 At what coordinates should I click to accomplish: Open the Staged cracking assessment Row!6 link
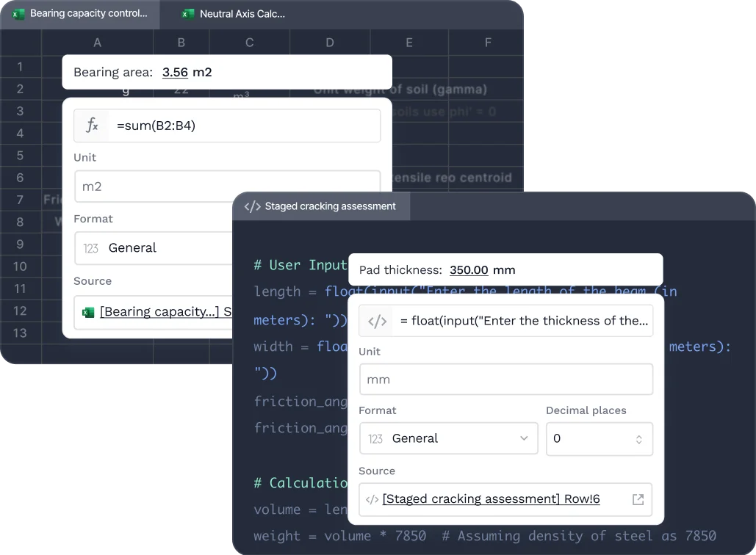pyautogui.click(x=491, y=499)
